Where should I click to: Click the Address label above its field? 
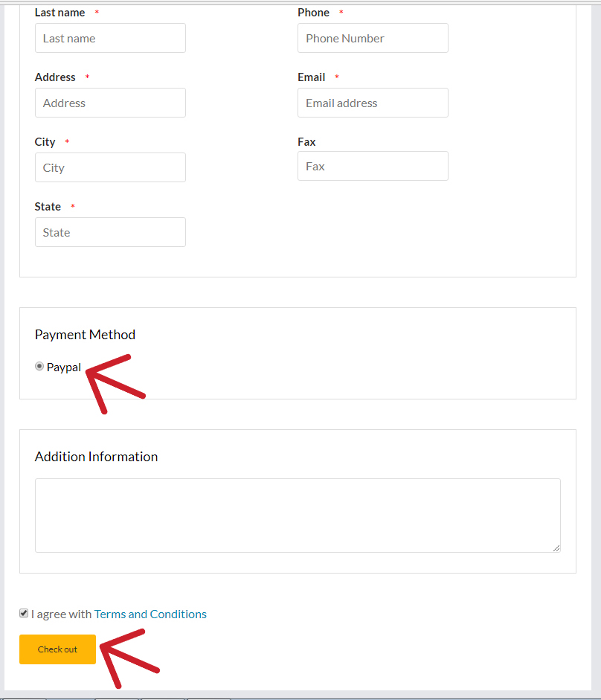55,77
